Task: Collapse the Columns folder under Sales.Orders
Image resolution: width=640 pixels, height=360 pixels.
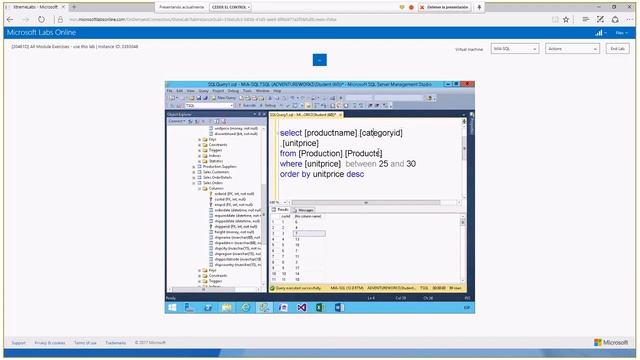Action: pos(200,189)
